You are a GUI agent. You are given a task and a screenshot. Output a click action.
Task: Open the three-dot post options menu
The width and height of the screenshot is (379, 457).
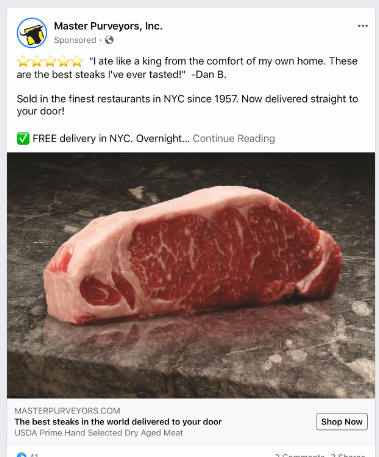coord(363,26)
